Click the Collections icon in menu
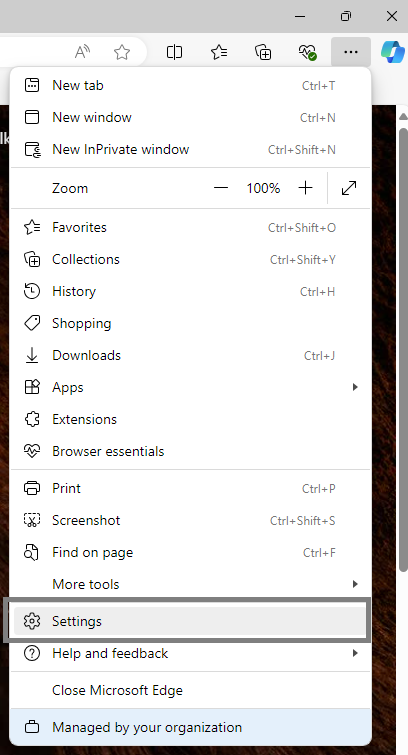 [x=32, y=259]
